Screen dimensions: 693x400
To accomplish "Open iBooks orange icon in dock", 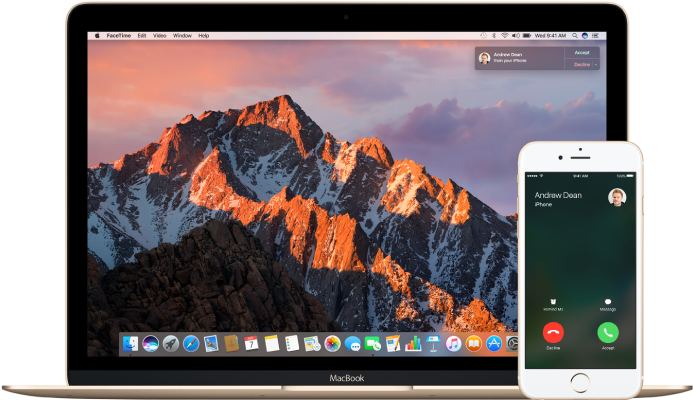I will [x=474, y=343].
